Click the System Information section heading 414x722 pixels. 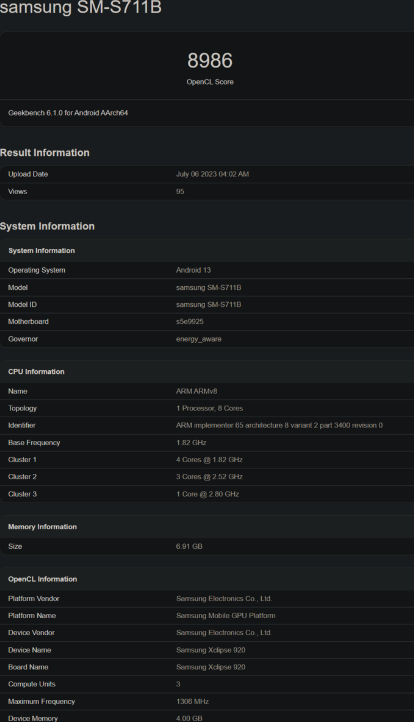coord(47,226)
